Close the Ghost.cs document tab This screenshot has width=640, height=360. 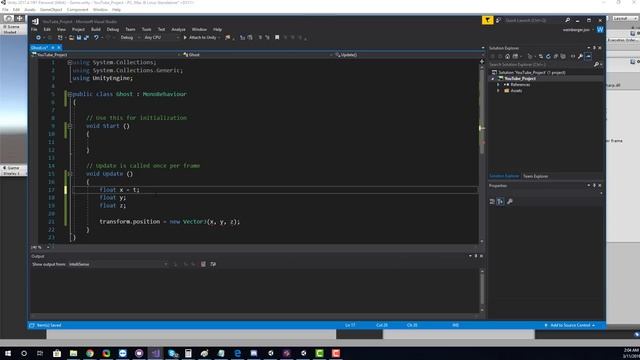59,48
